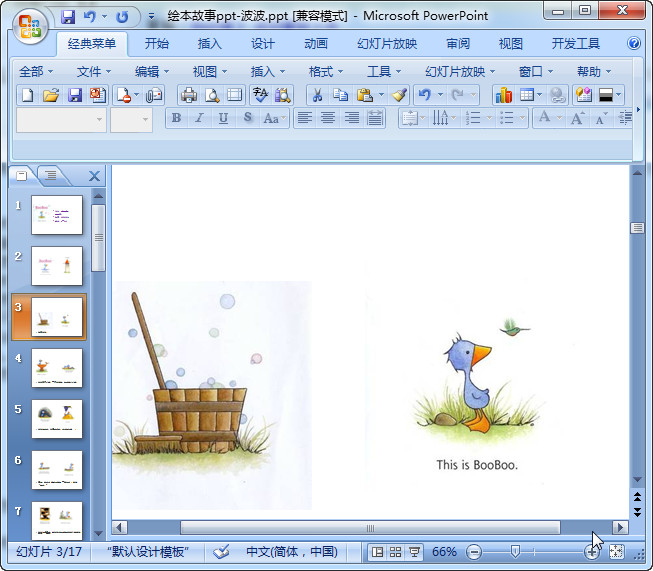Go to previous slide double arrow

click(638, 497)
